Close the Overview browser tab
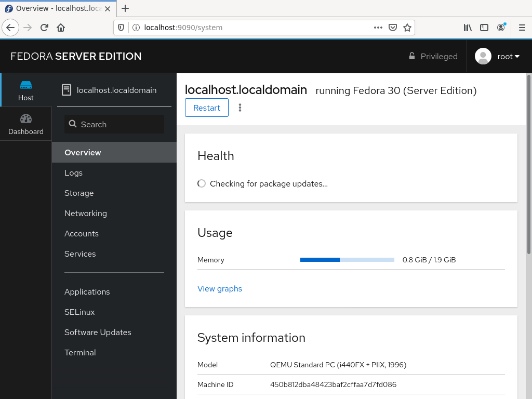The image size is (532, 399). point(108,9)
